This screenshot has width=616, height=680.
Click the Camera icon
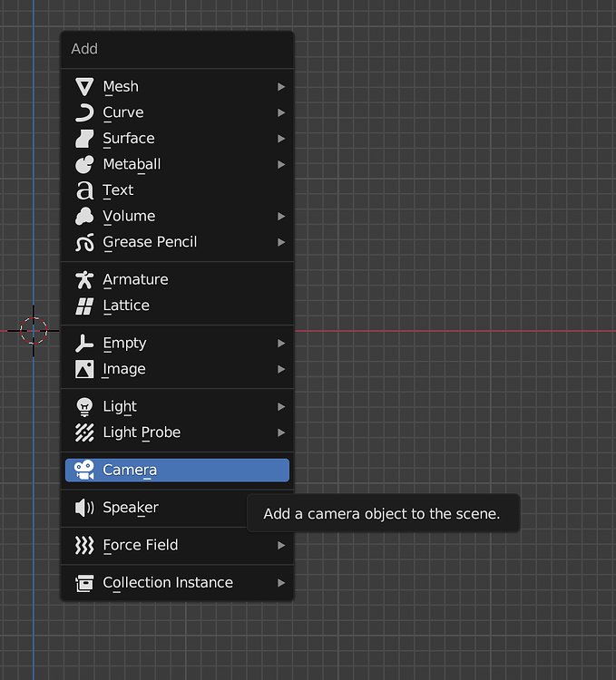[84, 470]
